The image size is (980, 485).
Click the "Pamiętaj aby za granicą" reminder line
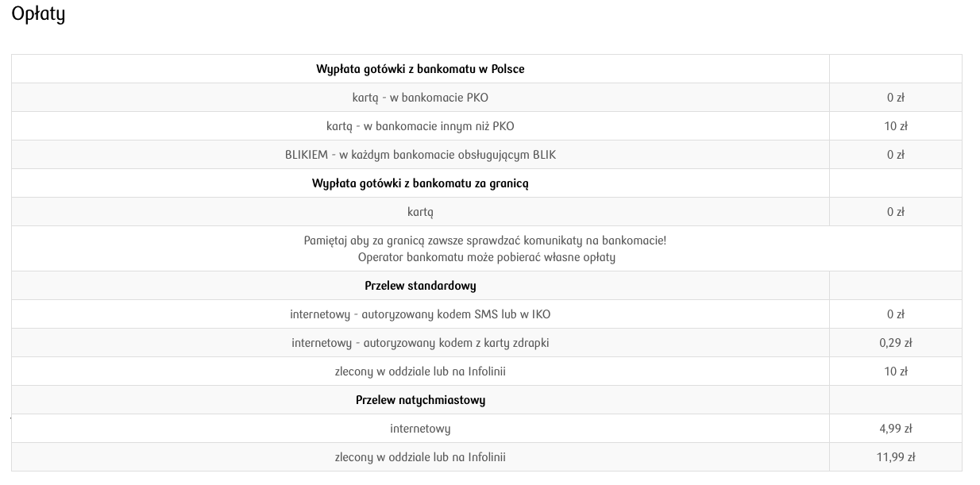tap(485, 241)
